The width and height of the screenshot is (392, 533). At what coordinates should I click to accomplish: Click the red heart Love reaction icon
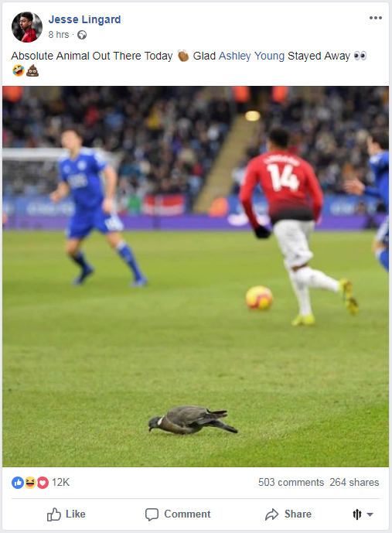coord(43,483)
